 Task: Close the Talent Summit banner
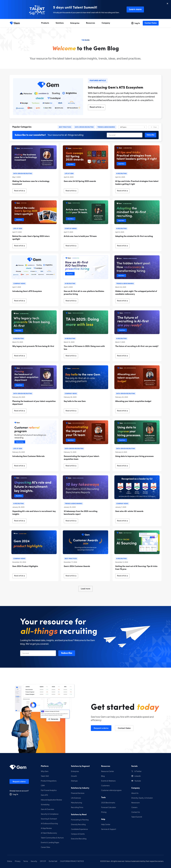click(167, 3)
